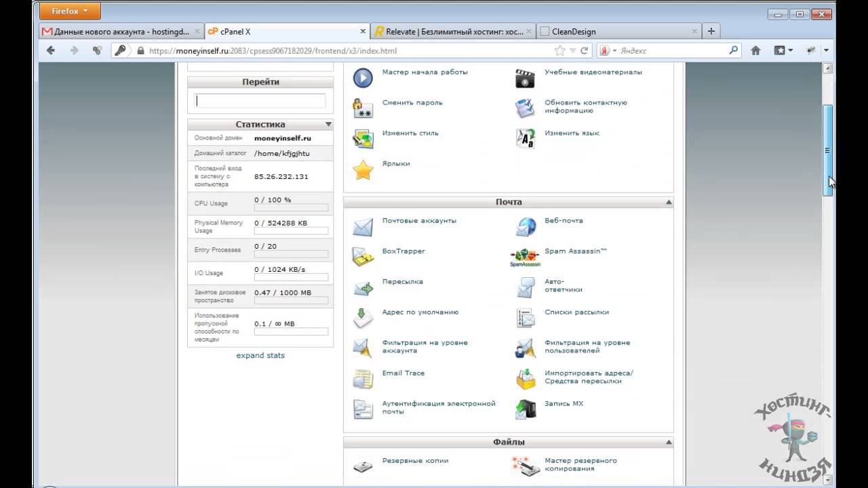The width and height of the screenshot is (868, 488).
Task: Collapse the Почта section
Action: 668,202
